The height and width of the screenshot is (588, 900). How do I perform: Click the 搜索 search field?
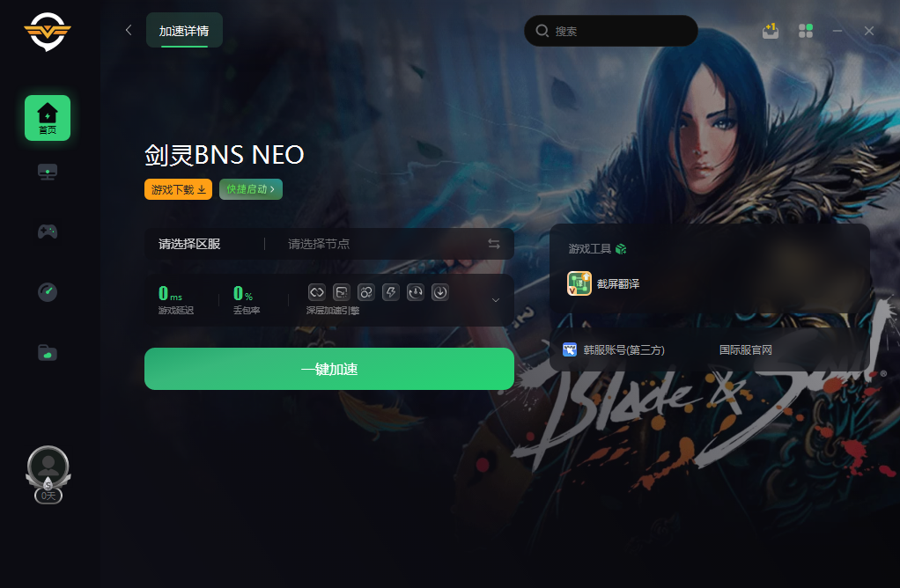611,31
